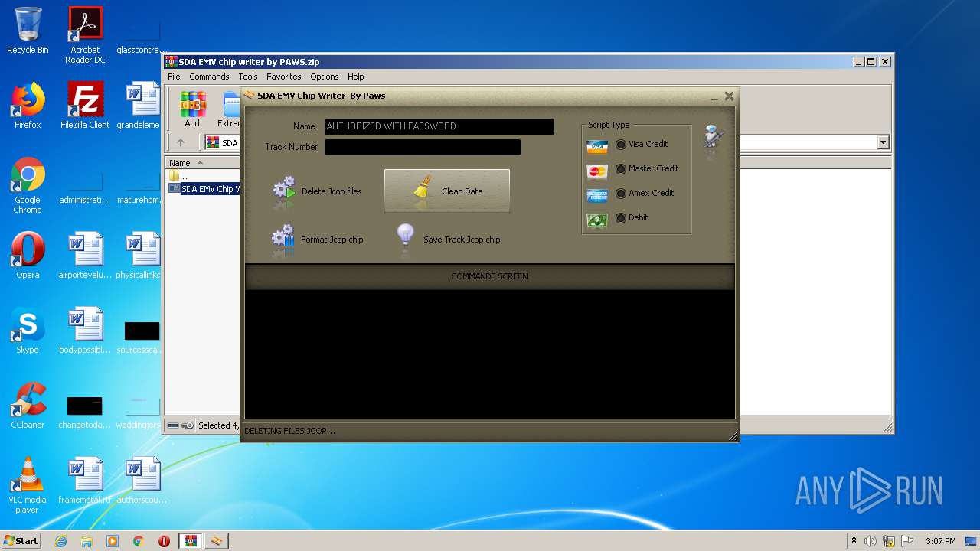The image size is (980, 551).
Task: Open Google Chrome desktop shortcut
Action: coord(28,185)
